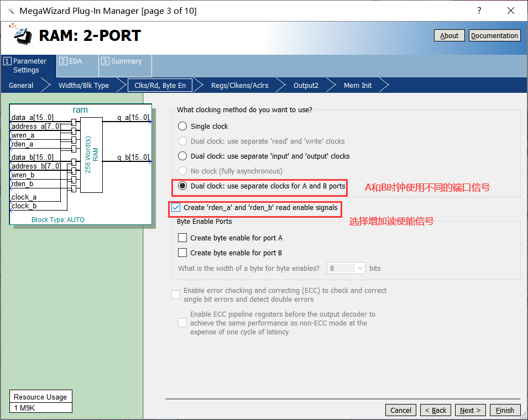Enable byte enable for port B
The width and height of the screenshot is (528, 420).
point(182,253)
